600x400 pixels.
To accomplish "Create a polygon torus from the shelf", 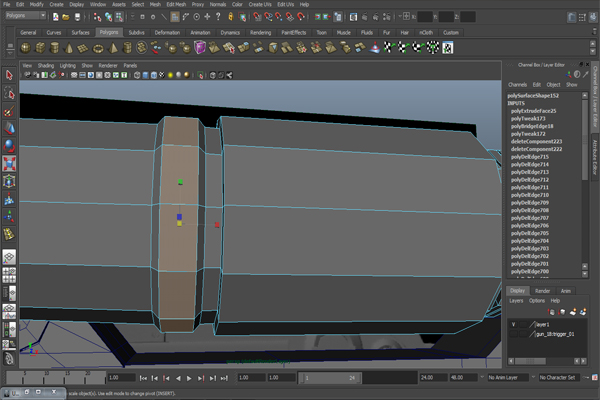I will [98, 48].
